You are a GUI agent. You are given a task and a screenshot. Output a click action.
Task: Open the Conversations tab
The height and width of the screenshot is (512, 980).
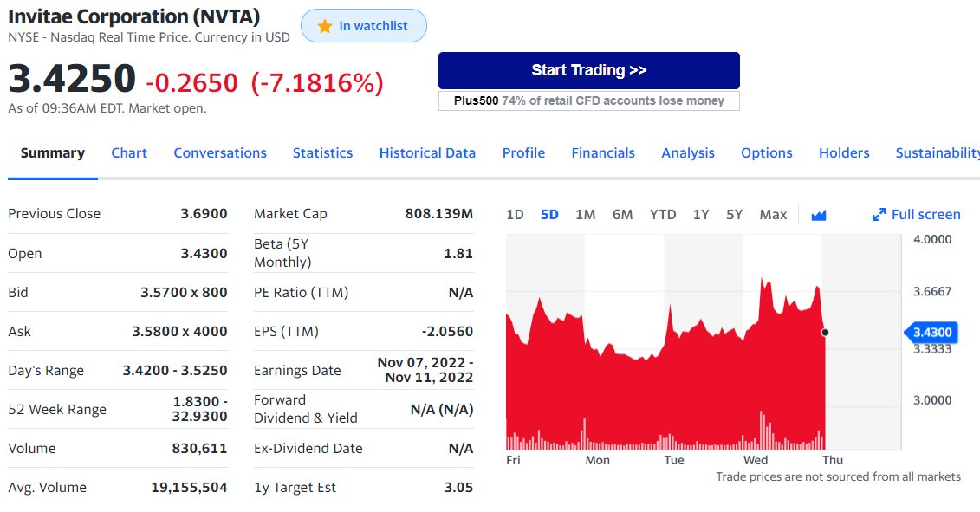[x=220, y=153]
